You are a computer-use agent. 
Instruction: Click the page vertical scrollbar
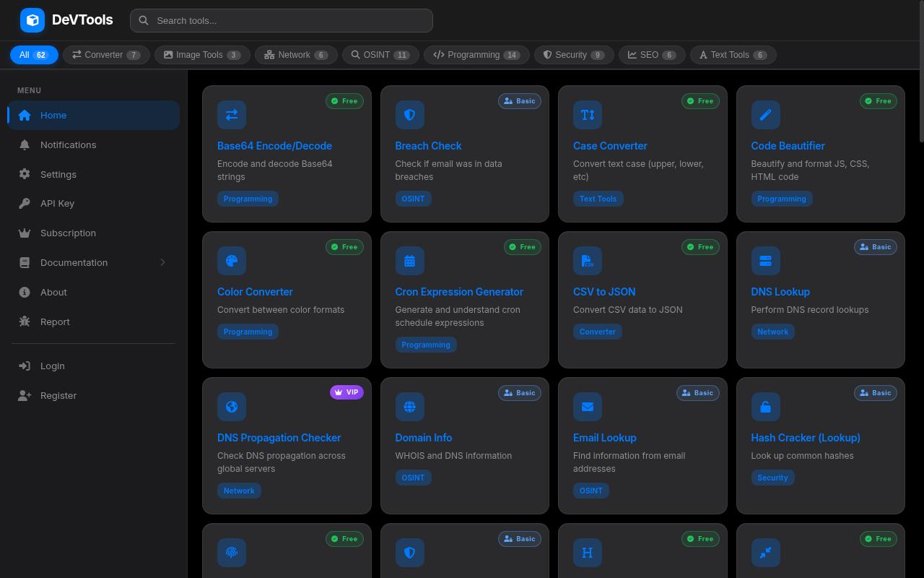click(920, 72)
